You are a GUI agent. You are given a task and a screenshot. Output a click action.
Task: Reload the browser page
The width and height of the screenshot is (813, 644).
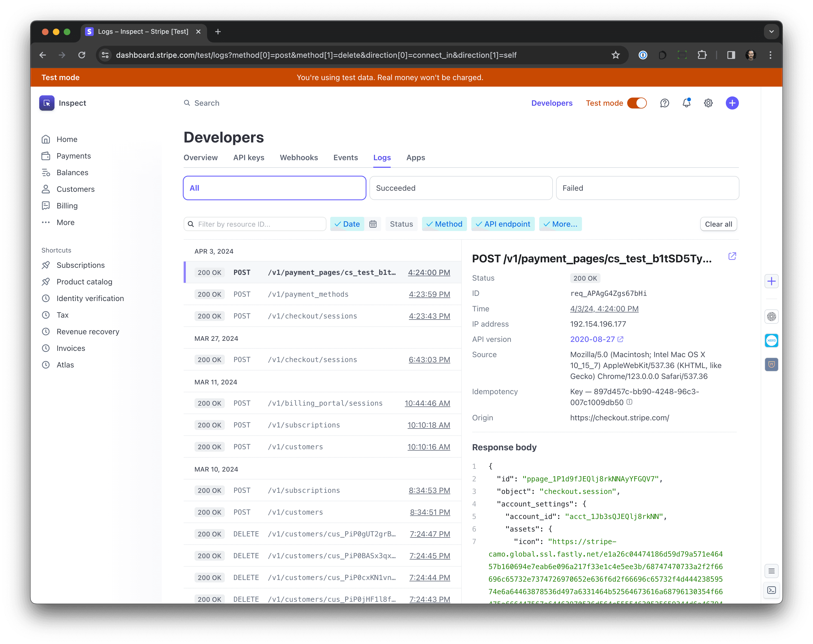(82, 55)
